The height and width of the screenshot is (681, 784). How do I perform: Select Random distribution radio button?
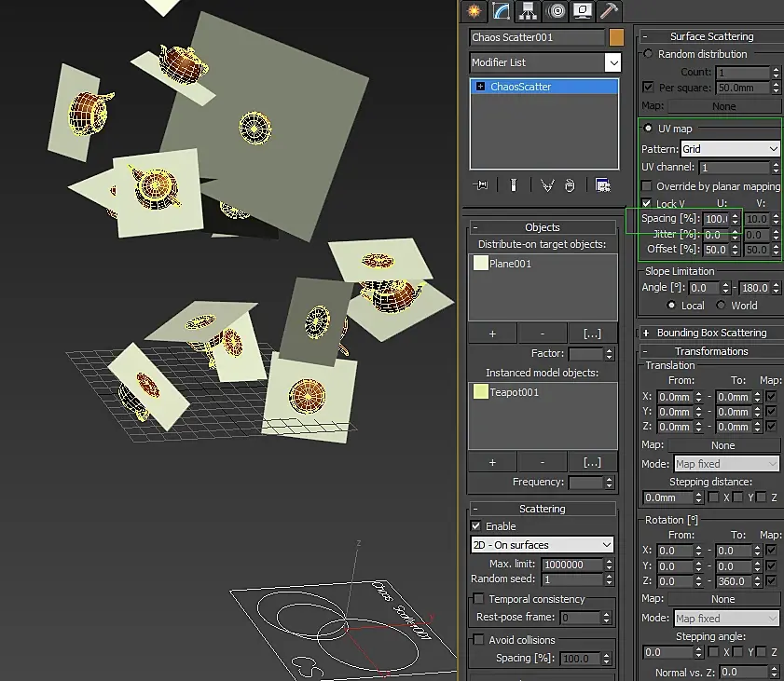[x=649, y=54]
